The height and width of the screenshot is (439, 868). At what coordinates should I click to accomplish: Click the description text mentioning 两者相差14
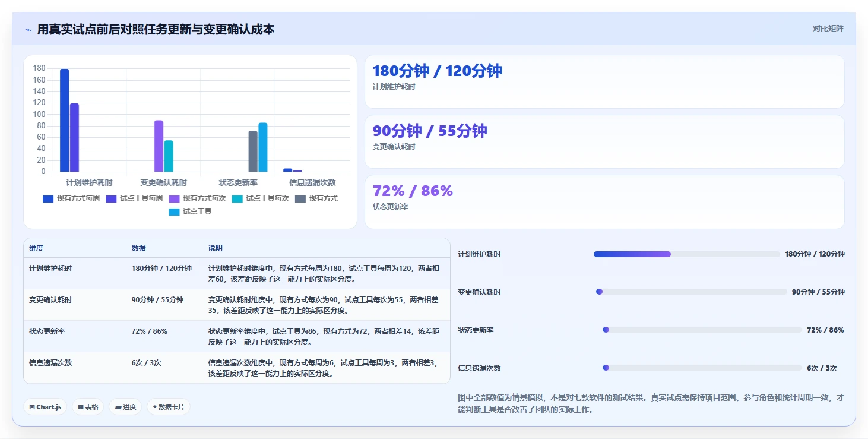coord(324,337)
